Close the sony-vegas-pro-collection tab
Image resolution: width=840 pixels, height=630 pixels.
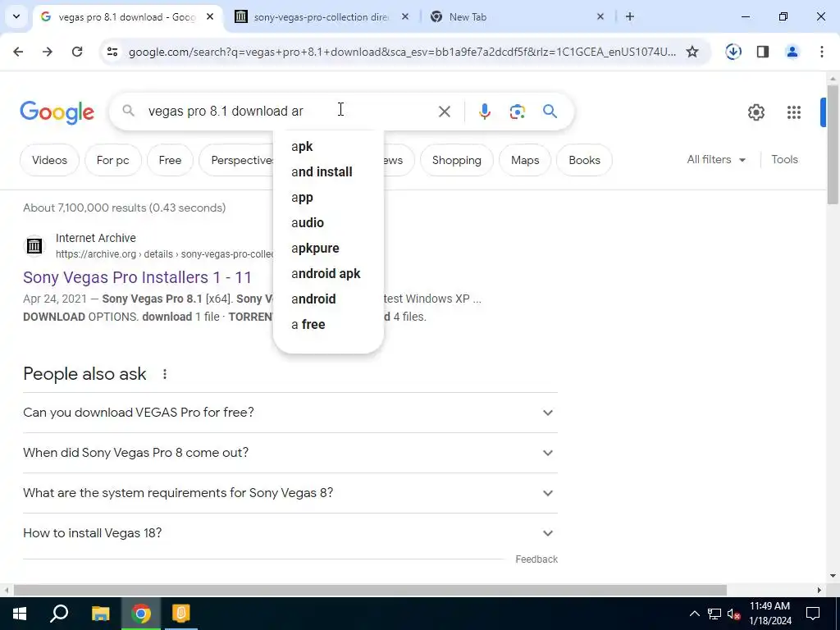tap(405, 16)
